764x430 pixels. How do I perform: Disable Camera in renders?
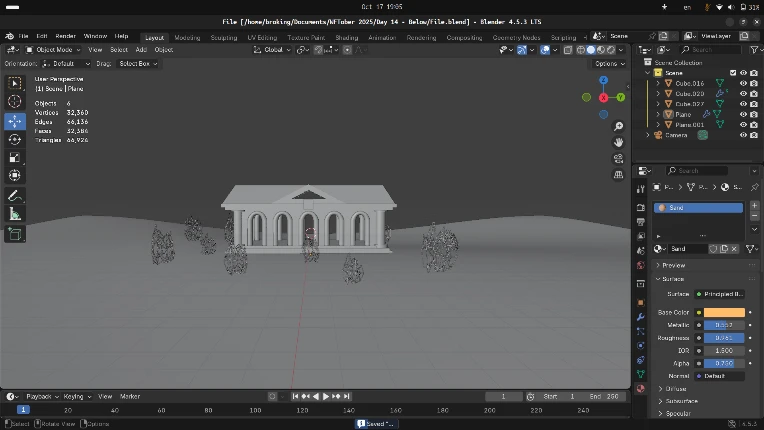[x=754, y=135]
